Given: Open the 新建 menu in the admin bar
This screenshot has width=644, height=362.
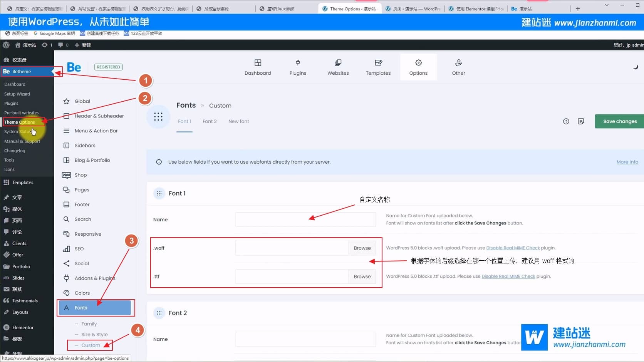Looking at the screenshot, I should [82, 45].
